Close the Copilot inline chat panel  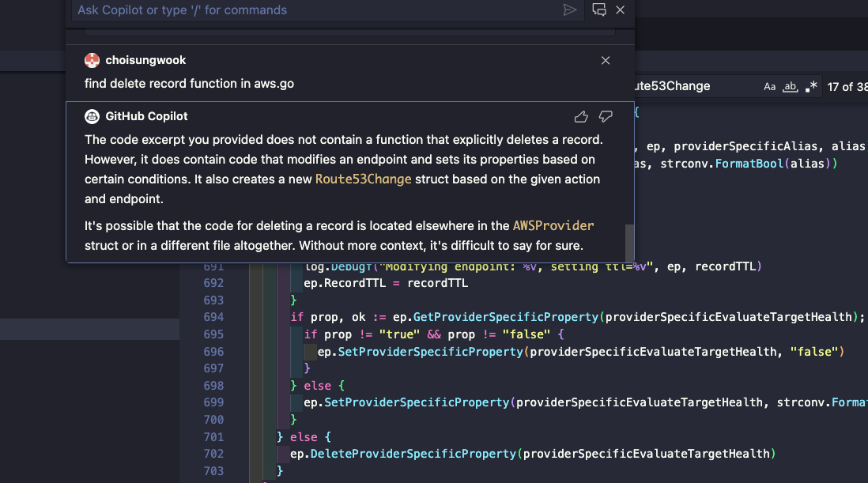pos(621,10)
